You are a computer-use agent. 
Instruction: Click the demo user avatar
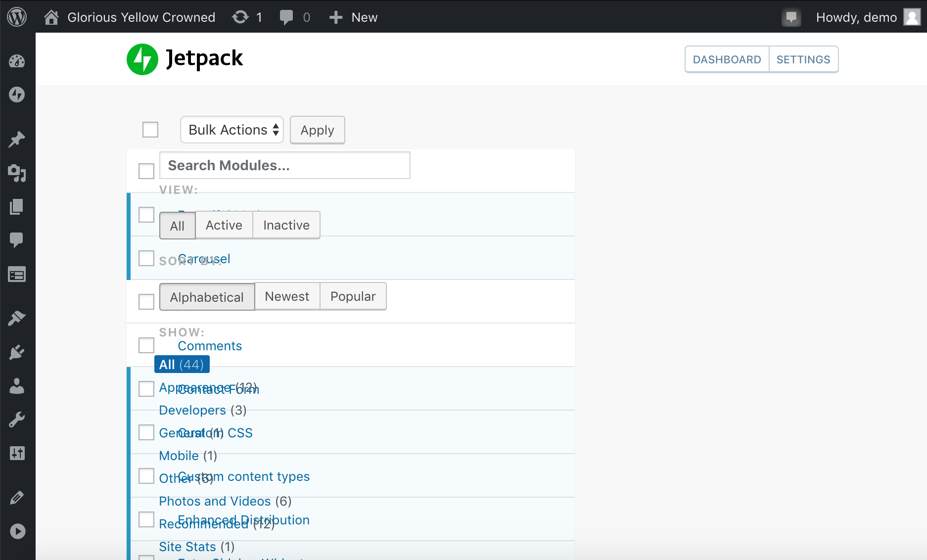[912, 17]
